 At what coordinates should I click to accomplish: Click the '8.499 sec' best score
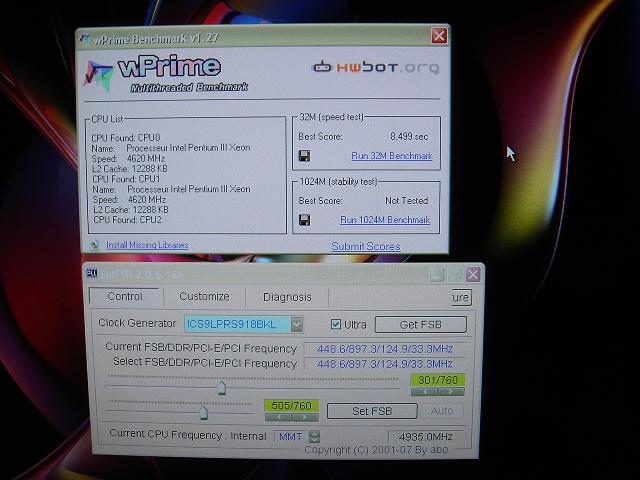(409, 136)
